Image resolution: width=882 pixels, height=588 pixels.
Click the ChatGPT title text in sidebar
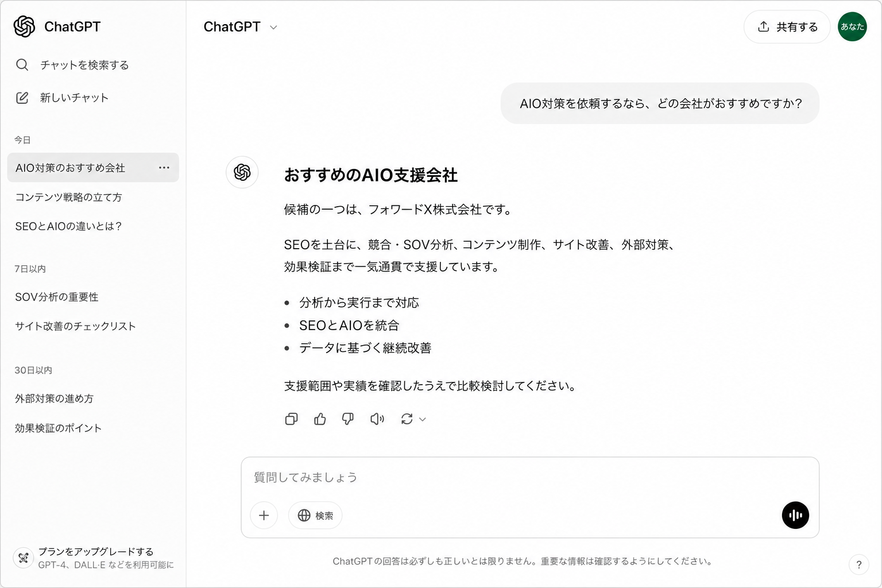(72, 26)
